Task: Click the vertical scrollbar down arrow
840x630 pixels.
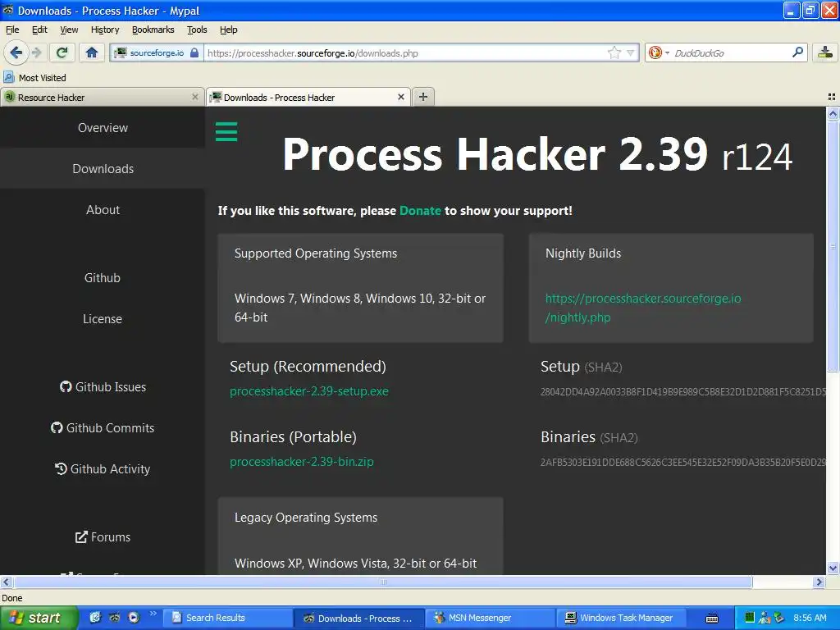Action: click(x=833, y=568)
